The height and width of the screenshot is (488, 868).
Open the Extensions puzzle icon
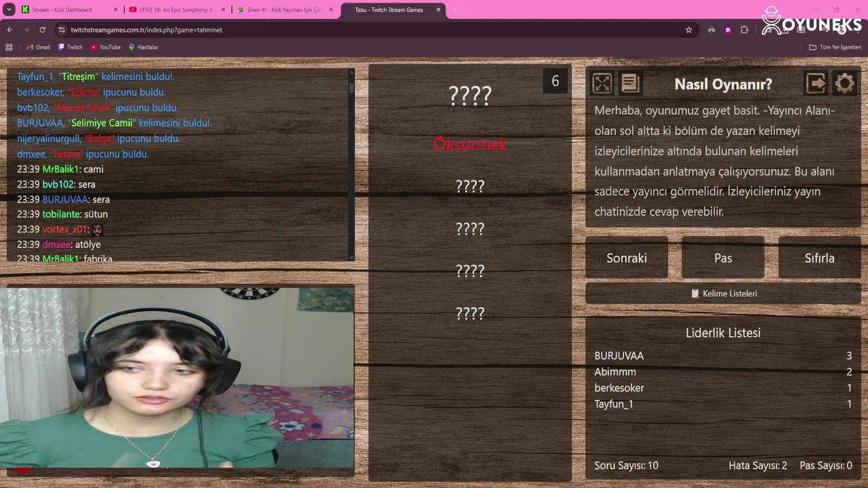[744, 30]
